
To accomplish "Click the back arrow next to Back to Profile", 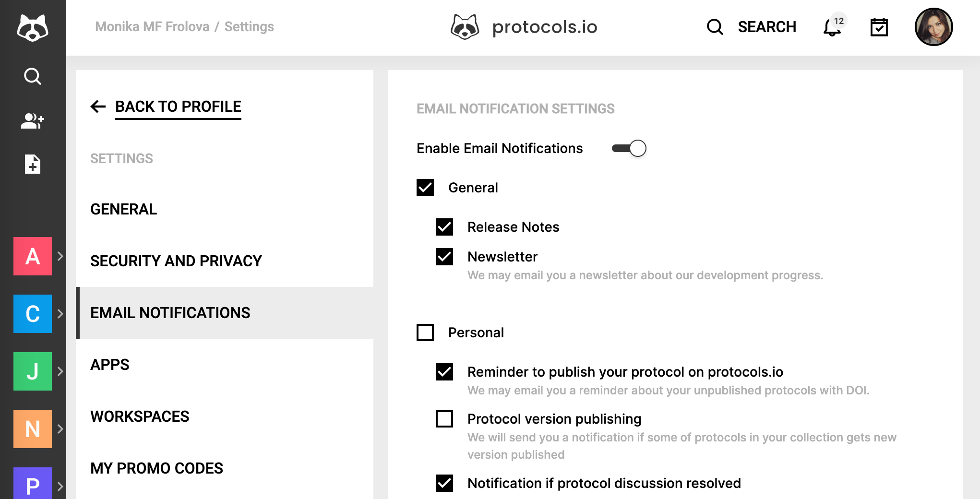I will point(98,107).
